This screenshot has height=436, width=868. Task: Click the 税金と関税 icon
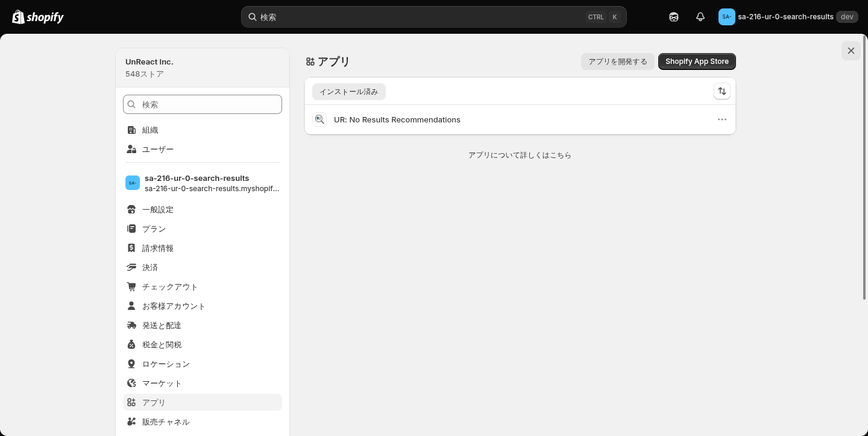pos(131,344)
